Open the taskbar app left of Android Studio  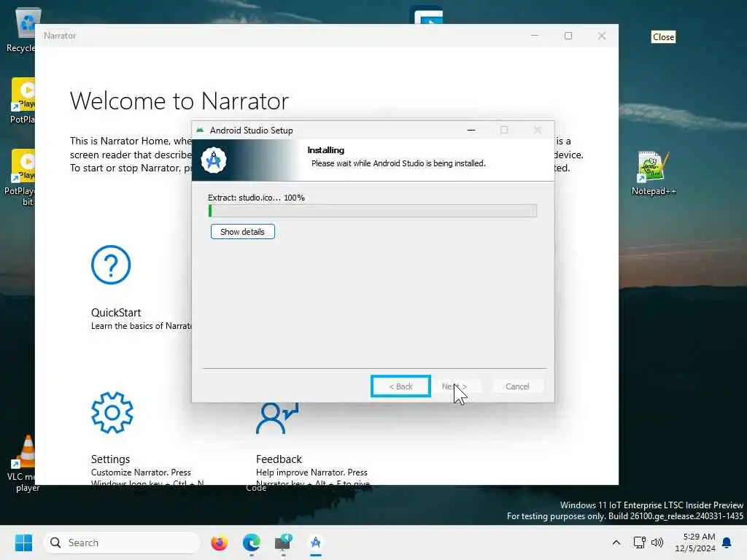(x=284, y=542)
